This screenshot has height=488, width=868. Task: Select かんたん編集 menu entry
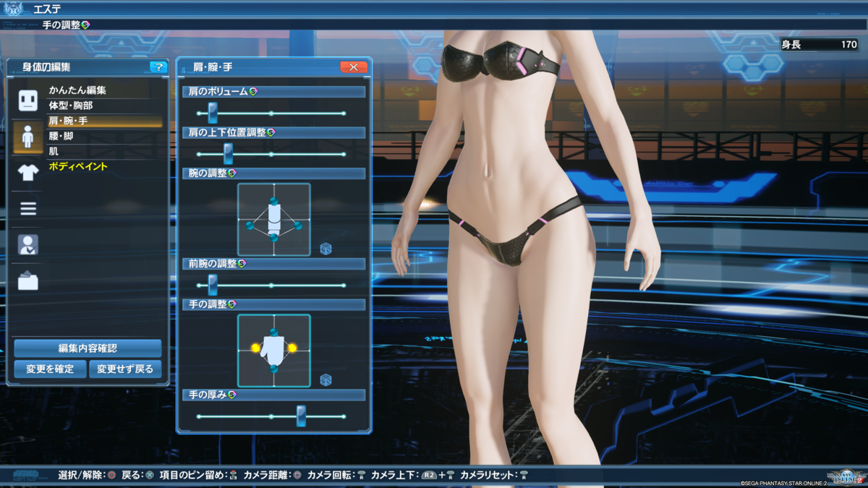(77, 90)
